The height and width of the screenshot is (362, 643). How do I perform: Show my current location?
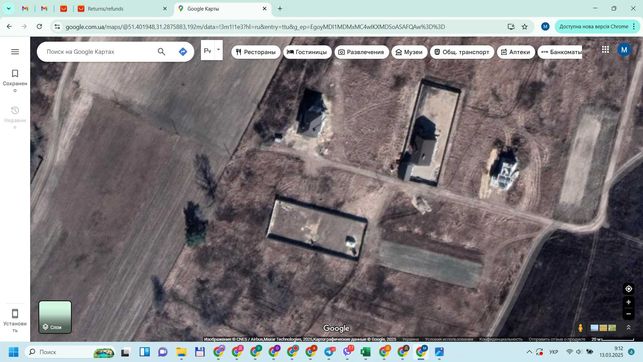(628, 289)
